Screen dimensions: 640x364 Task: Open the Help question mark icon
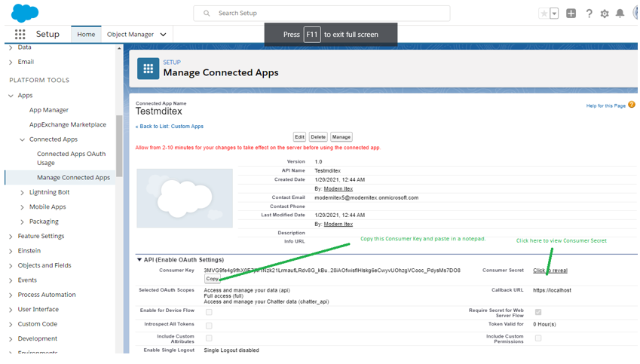pos(589,14)
